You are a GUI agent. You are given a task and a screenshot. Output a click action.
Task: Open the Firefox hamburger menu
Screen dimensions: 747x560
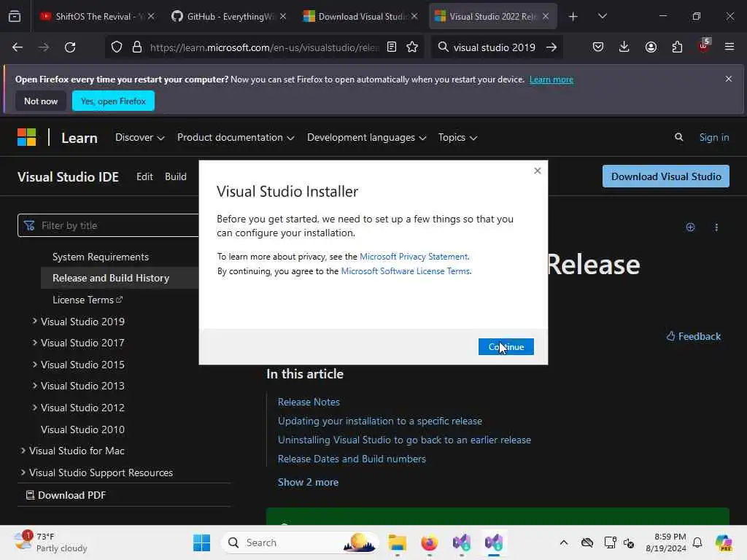[x=729, y=47]
